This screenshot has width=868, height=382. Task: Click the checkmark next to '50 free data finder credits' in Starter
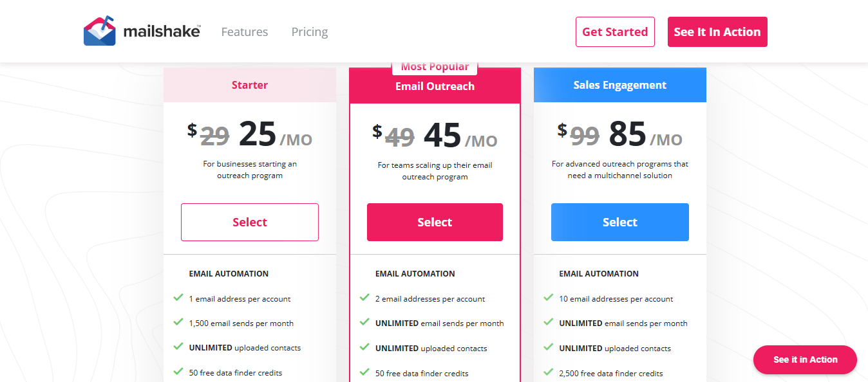click(178, 372)
